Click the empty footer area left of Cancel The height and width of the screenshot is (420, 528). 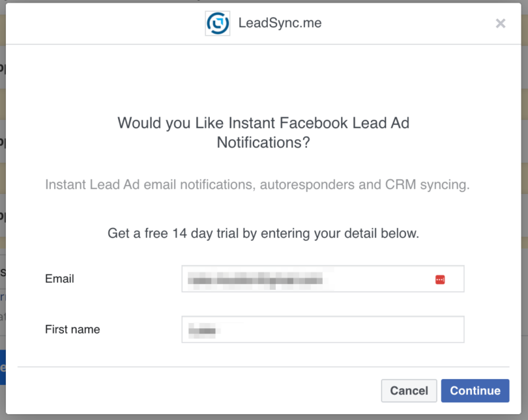[198, 390]
